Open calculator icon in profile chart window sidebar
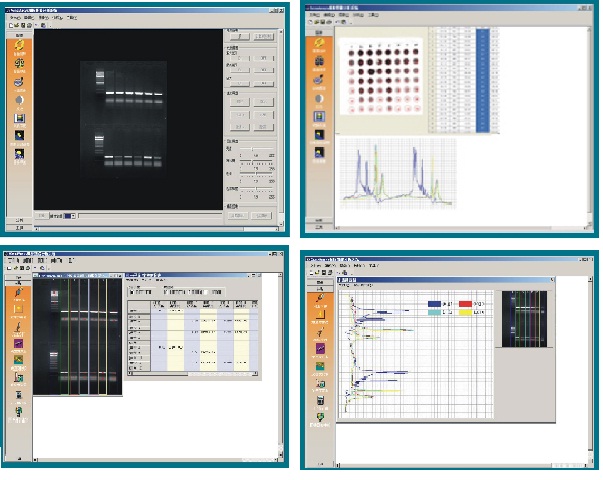Viewport: 603px width, 480px height. [320, 401]
